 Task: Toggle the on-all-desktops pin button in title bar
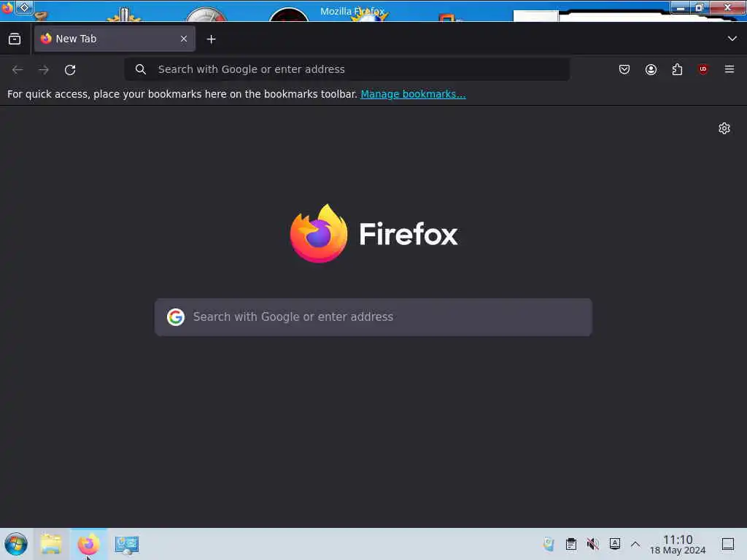point(24,7)
